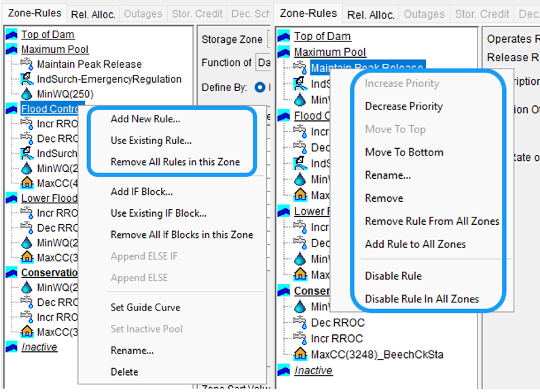Viewport: 540px width, 392px height.
Task: Click Remove Rule From All Zones
Action: 432,221
